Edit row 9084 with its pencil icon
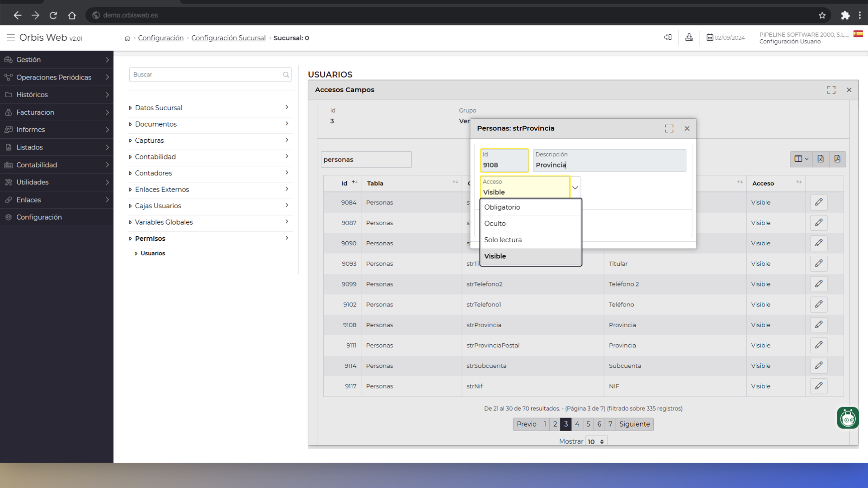Screen dimensions: 868x488 [x=819, y=202]
